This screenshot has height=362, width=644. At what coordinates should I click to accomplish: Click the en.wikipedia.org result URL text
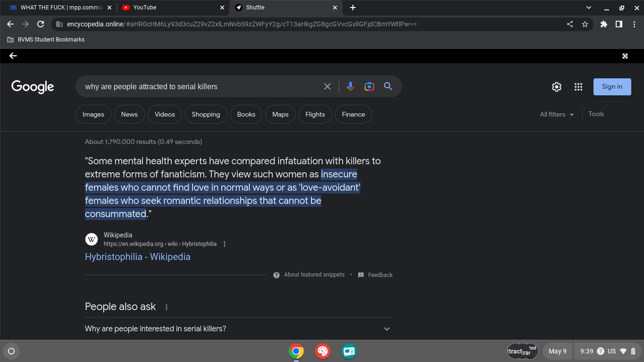[160, 244]
